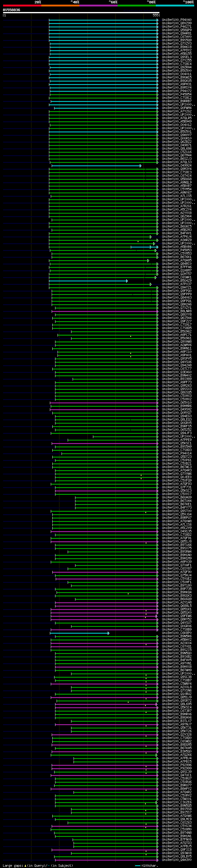
Task: Click the UniRef100_O49924 hit label
Action: click(x=177, y=165)
